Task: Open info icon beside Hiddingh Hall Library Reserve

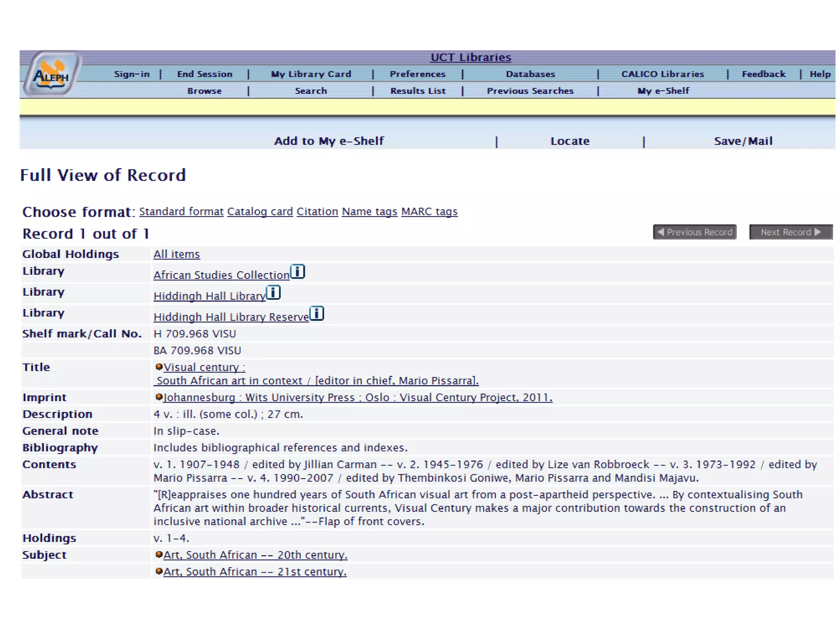Action: 316,313
